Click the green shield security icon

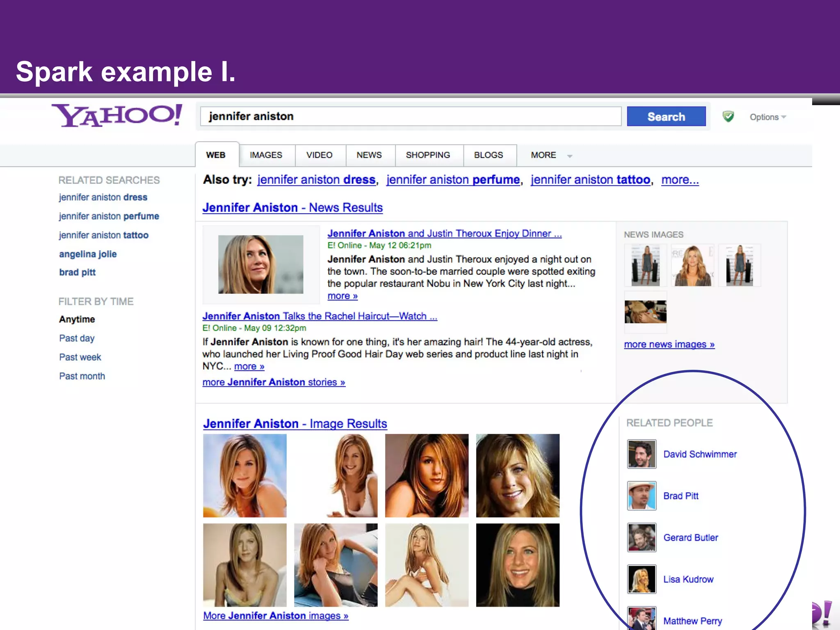[x=728, y=117]
